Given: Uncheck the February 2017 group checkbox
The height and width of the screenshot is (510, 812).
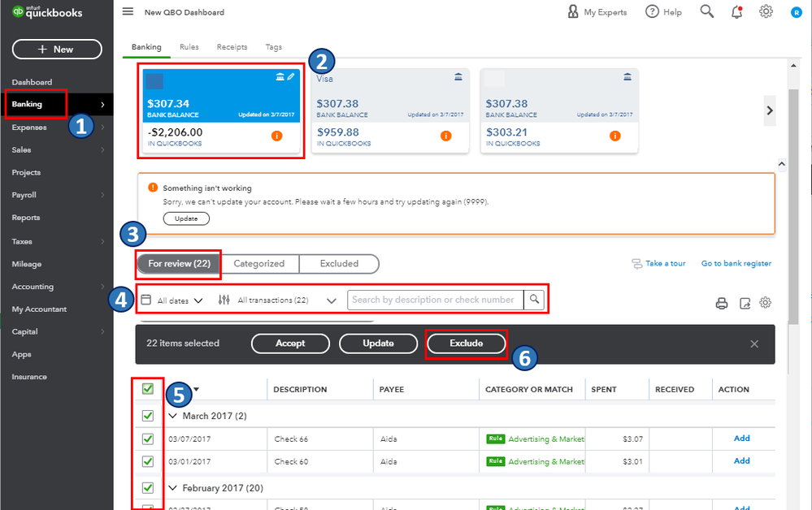Looking at the screenshot, I should point(148,488).
